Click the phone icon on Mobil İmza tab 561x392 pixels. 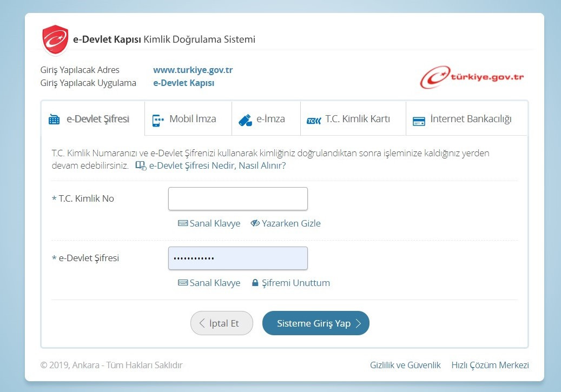pyautogui.click(x=158, y=120)
